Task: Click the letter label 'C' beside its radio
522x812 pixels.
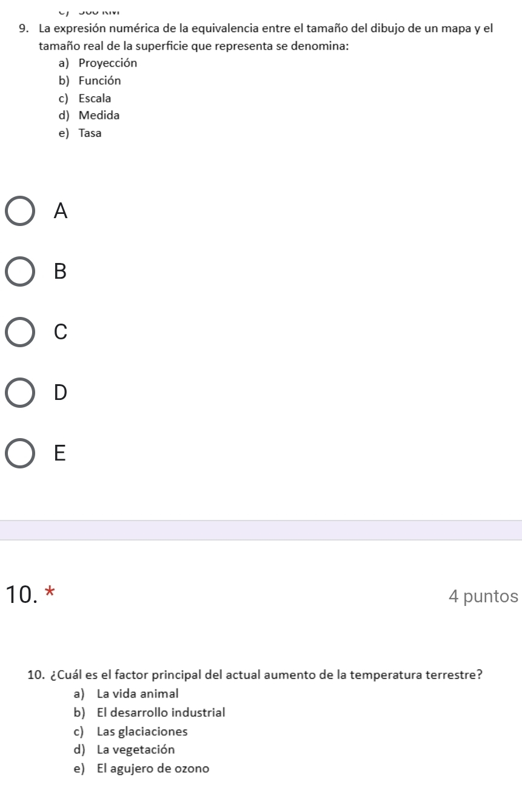Action: [x=60, y=332]
